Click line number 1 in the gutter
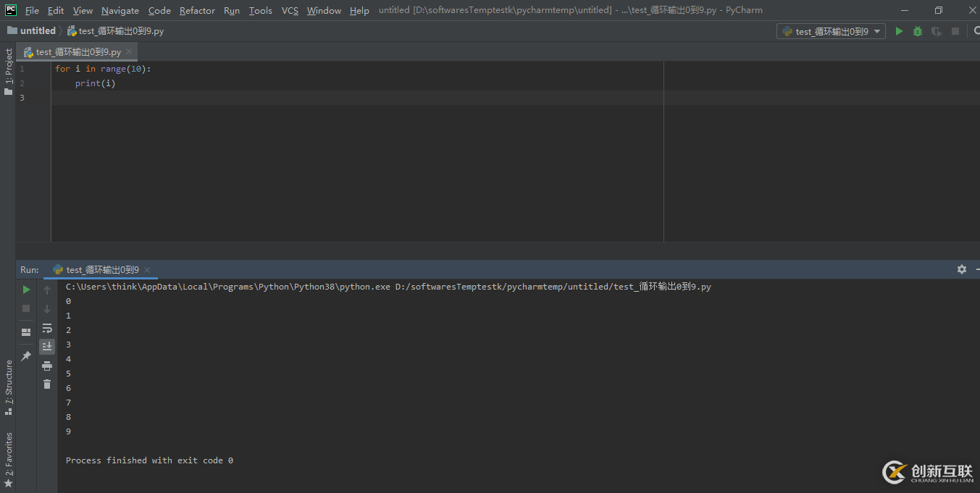The height and width of the screenshot is (493, 980). [22, 69]
